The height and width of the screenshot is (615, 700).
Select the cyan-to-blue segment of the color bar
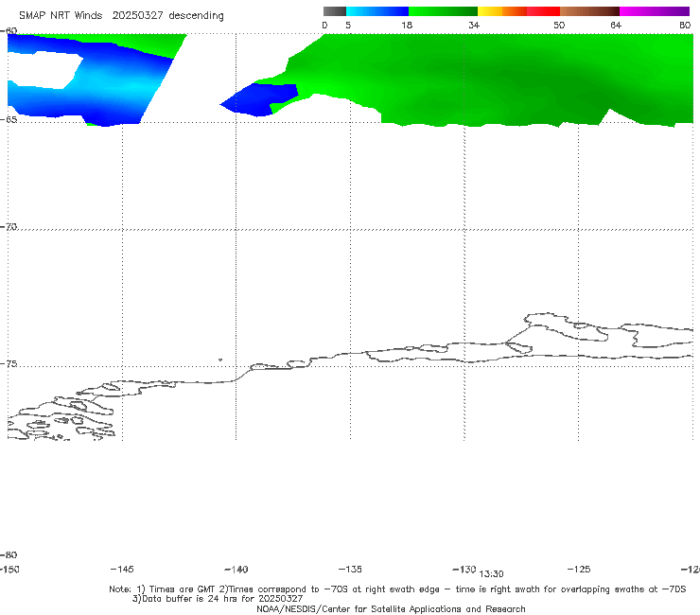377,11
